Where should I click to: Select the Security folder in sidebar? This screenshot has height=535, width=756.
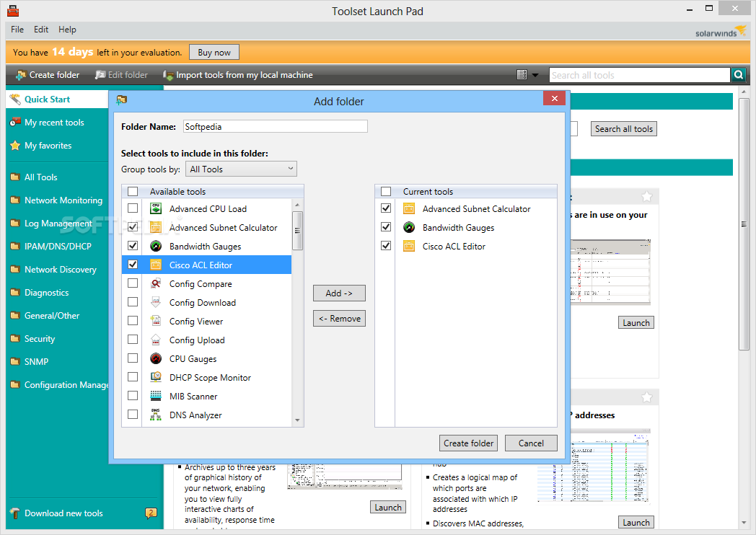40,339
